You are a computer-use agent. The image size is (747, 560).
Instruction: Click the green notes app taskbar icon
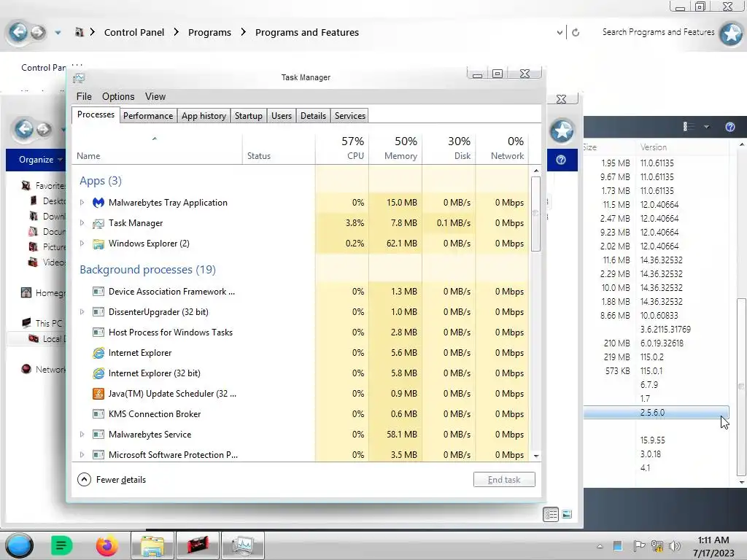[61, 545]
